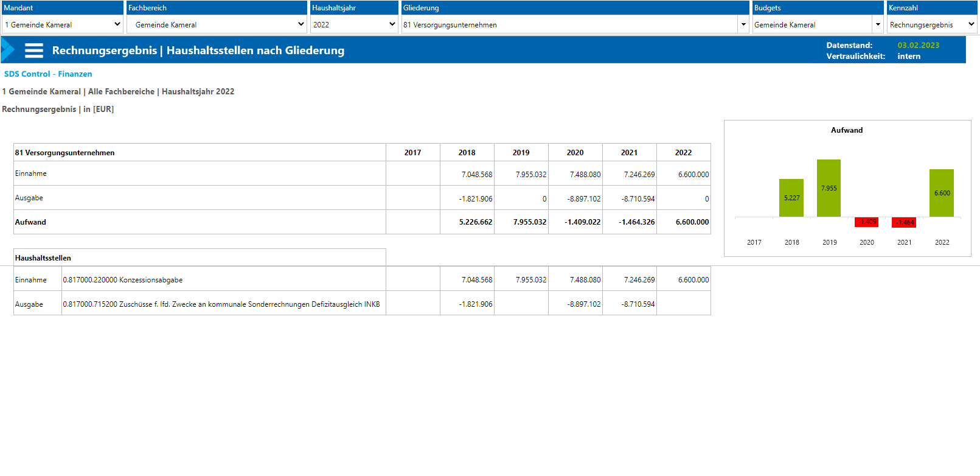This screenshot has width=980, height=476.
Task: Click the red 2021 bar labeled -1.464
Action: click(x=904, y=222)
